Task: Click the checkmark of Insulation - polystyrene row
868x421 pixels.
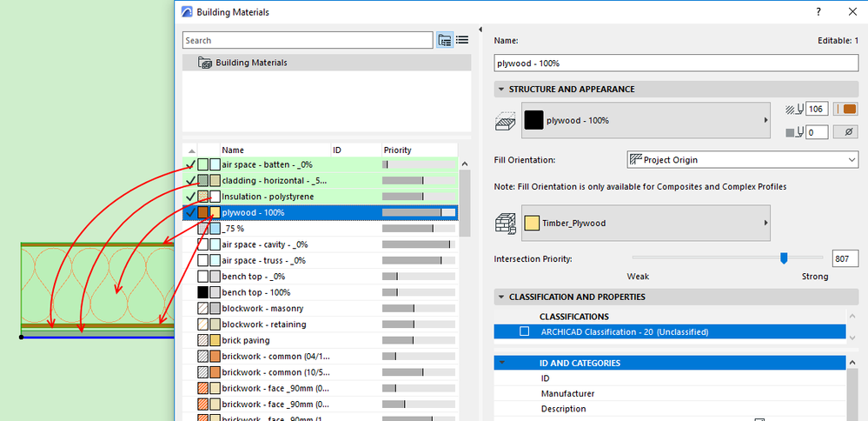Action: tap(190, 197)
